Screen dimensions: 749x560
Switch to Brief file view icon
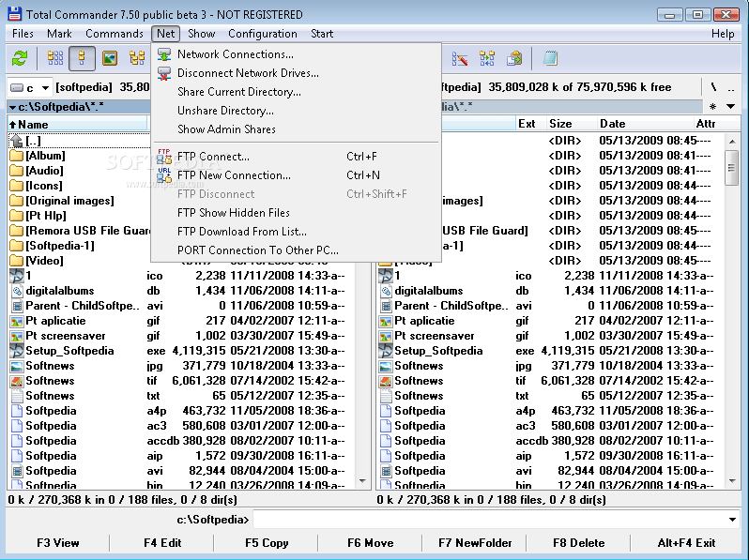(x=55, y=58)
